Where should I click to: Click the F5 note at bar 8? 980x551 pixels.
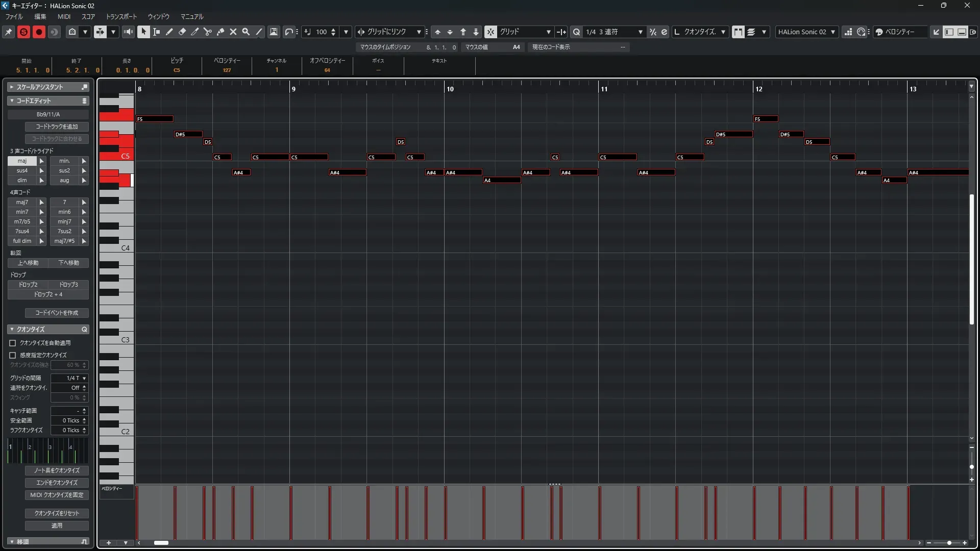(155, 119)
